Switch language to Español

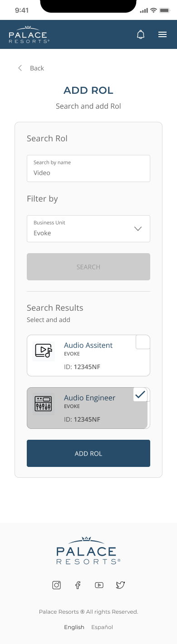click(x=102, y=627)
